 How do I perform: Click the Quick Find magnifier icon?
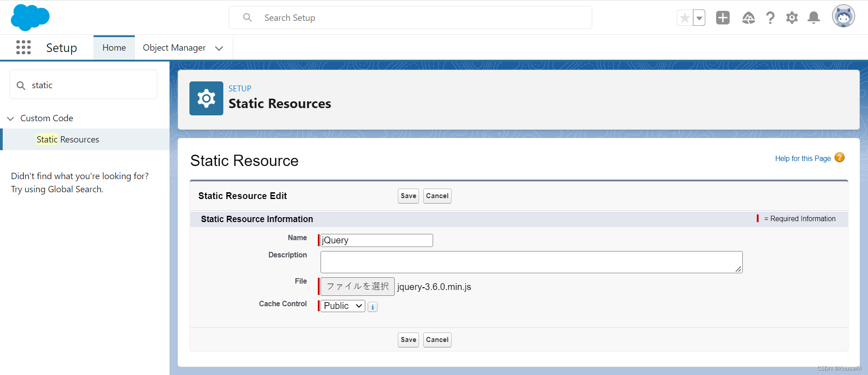21,85
